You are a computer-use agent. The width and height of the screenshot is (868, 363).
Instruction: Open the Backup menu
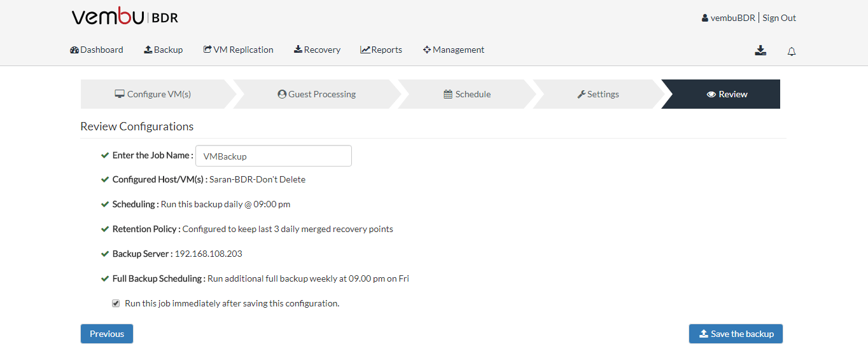pyautogui.click(x=164, y=50)
